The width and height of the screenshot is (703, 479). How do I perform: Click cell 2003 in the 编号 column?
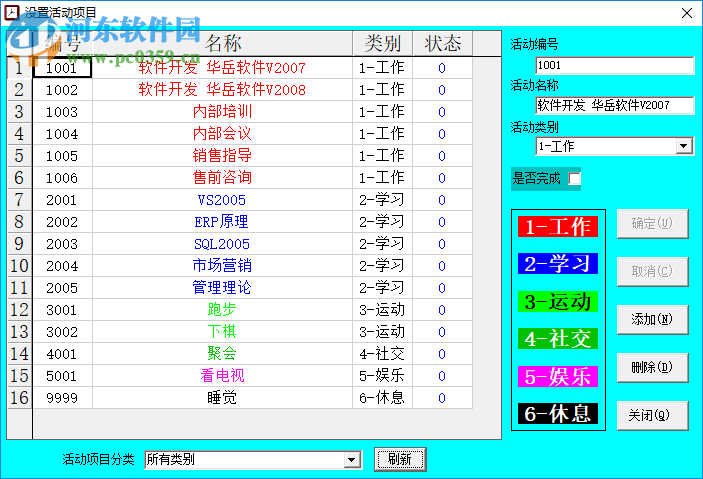click(x=62, y=244)
